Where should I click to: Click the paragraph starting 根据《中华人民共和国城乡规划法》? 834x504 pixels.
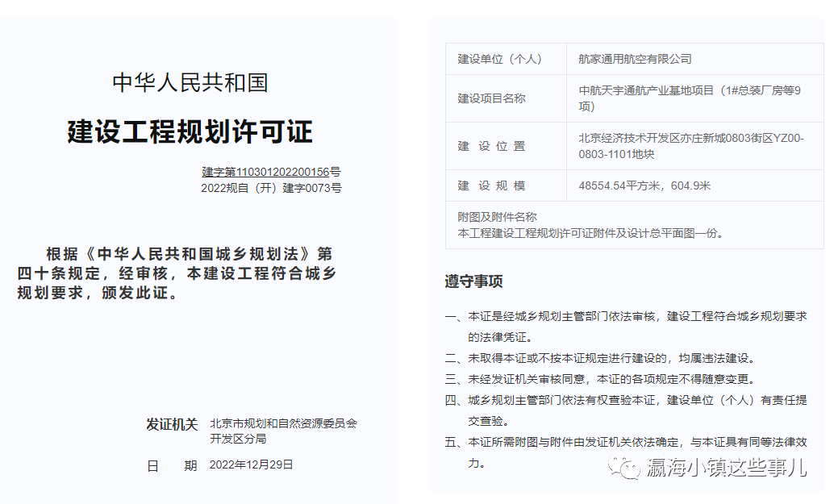pos(177,273)
